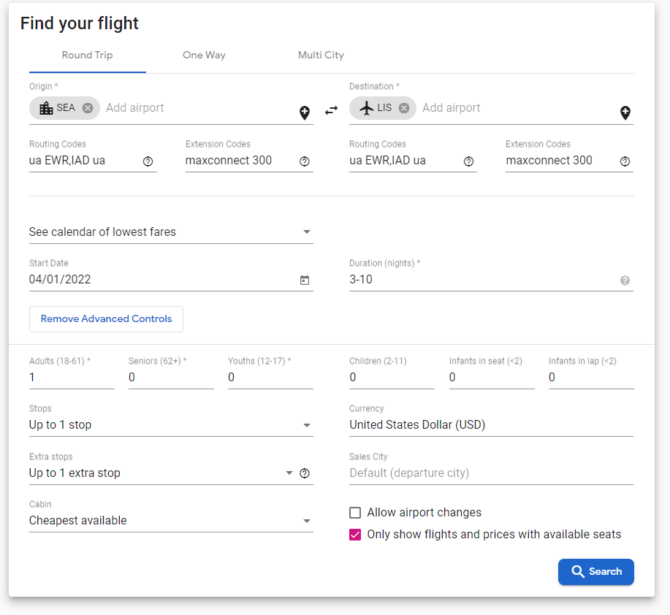
Task: Switch to Multi City tab
Action: click(x=321, y=55)
